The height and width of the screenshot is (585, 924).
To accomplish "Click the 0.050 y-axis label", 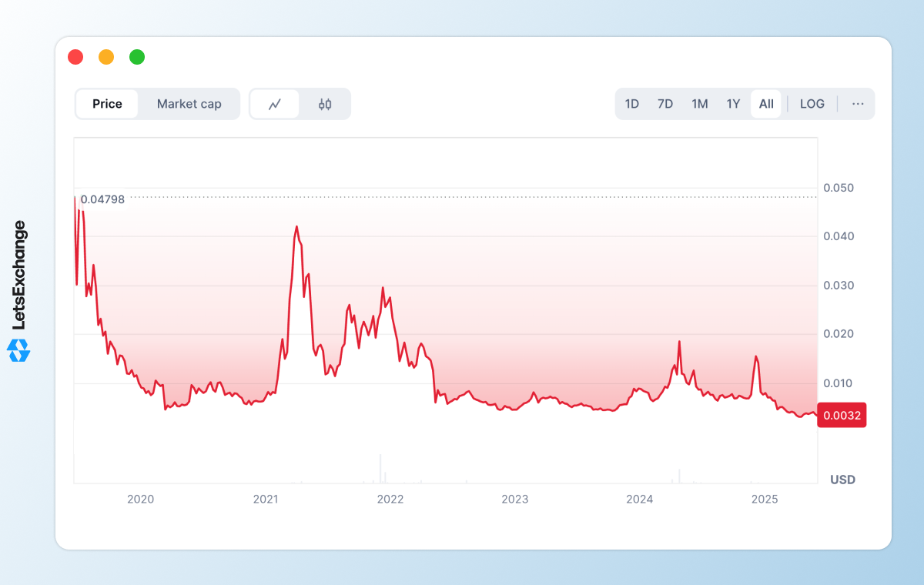I will [839, 188].
